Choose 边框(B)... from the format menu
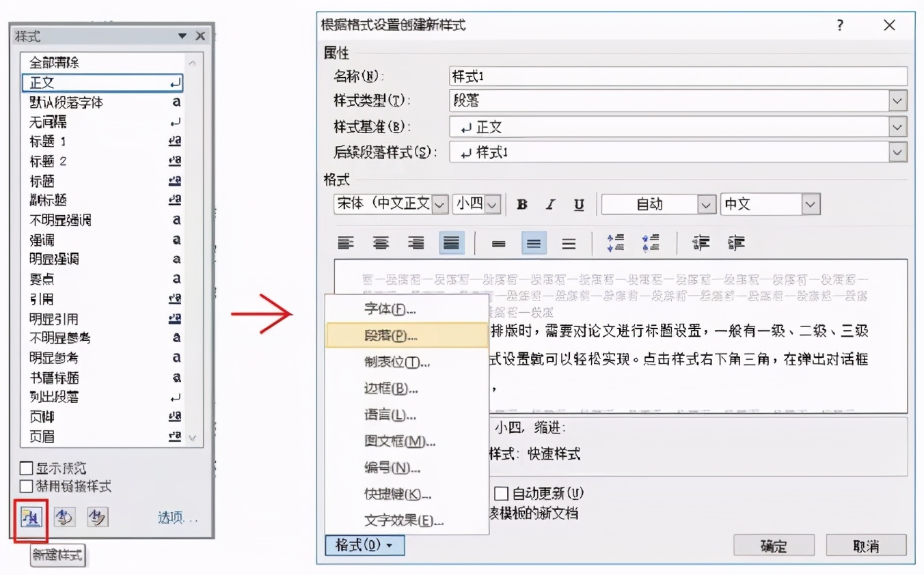This screenshot has width=924, height=575. coord(407,389)
